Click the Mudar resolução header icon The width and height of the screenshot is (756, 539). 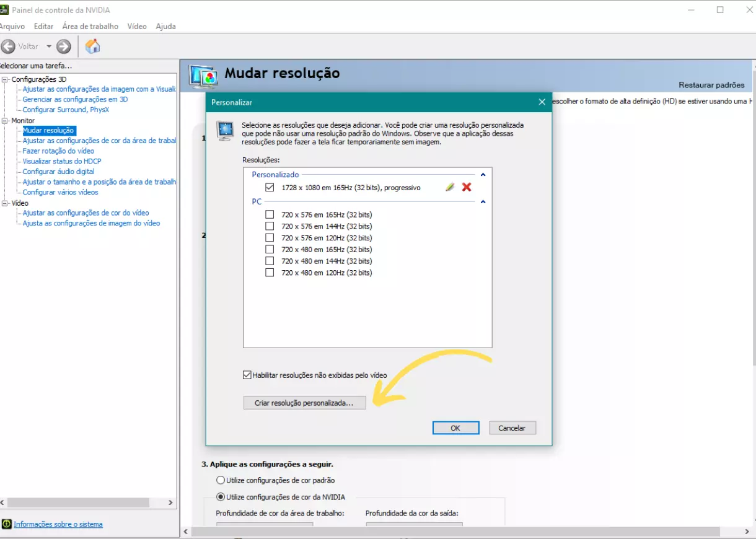[203, 76]
